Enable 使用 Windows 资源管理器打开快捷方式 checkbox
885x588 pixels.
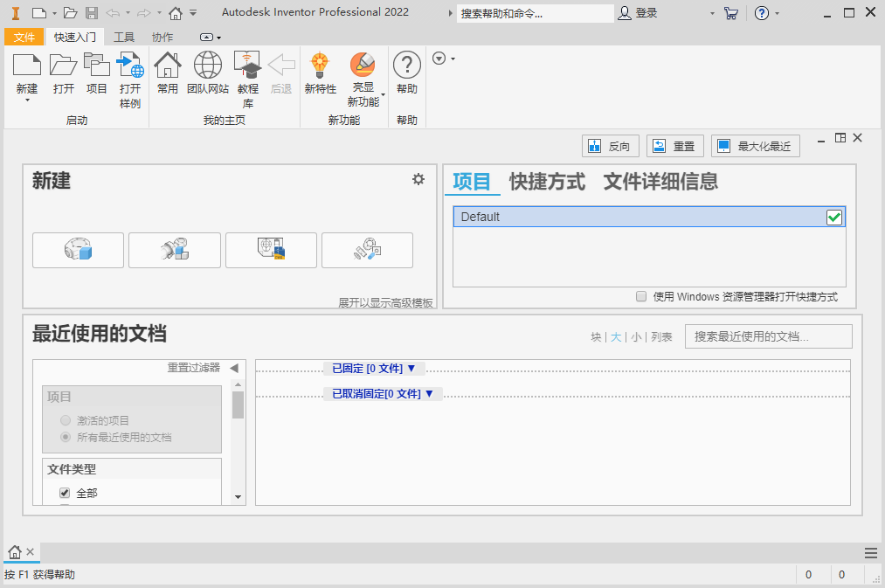[x=642, y=296]
